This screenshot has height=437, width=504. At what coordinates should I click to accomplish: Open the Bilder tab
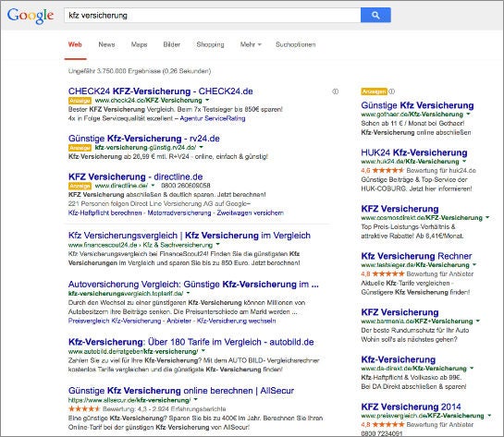(x=172, y=44)
